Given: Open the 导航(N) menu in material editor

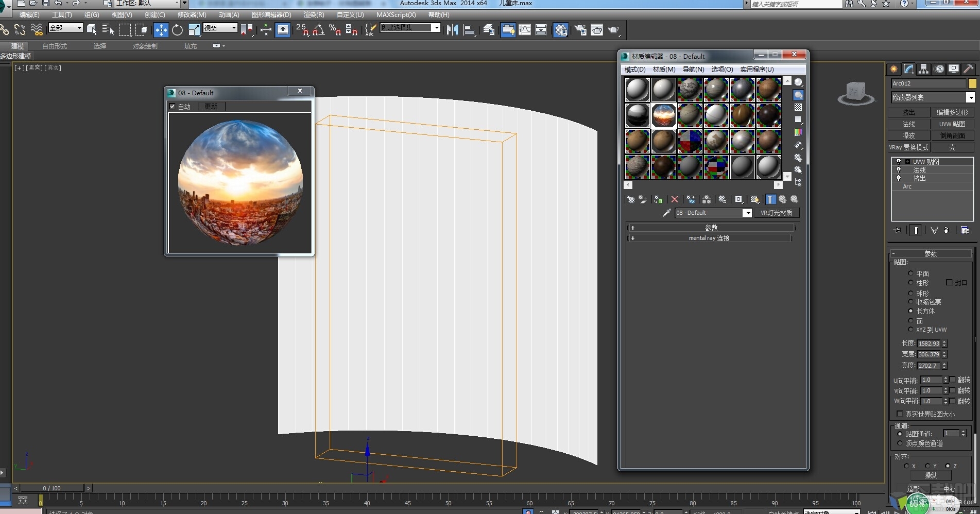Looking at the screenshot, I should point(693,70).
